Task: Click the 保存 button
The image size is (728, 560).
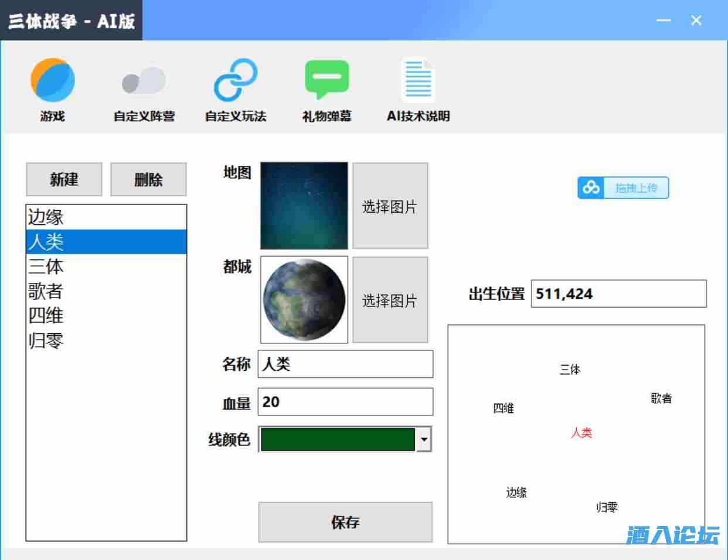Action: 345,522
